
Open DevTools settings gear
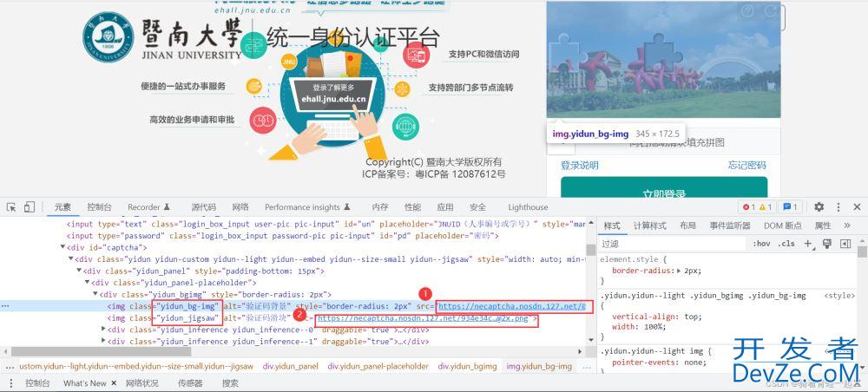(x=819, y=206)
